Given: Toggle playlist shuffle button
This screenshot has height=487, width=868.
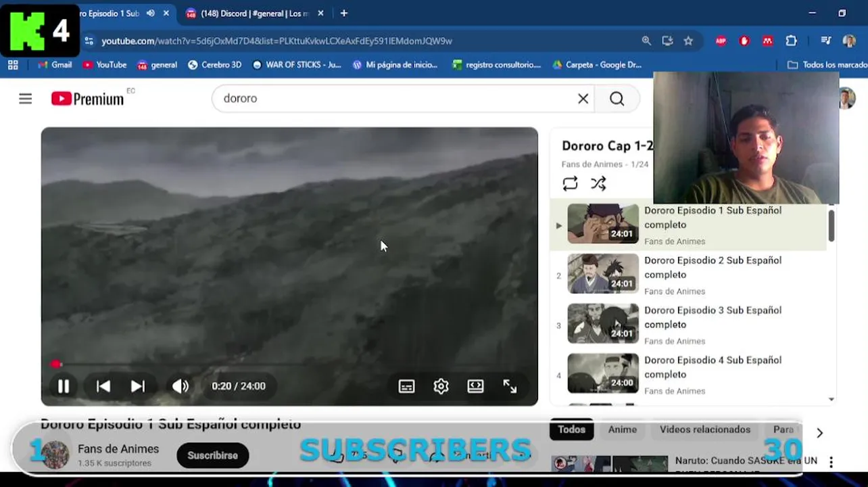Looking at the screenshot, I should [598, 183].
